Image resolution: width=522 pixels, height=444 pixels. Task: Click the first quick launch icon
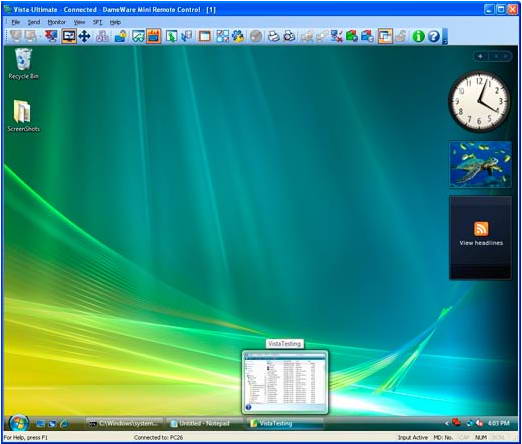click(x=41, y=424)
